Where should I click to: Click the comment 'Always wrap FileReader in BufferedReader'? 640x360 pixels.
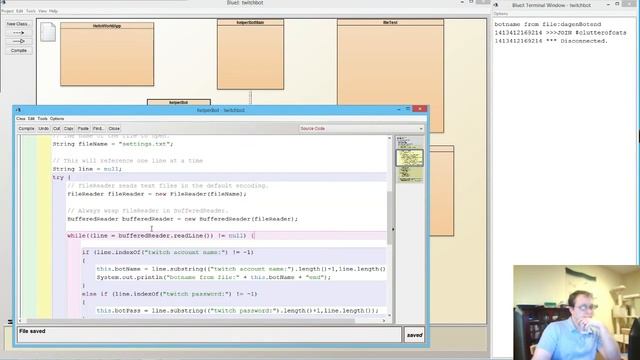pyautogui.click(x=147, y=211)
